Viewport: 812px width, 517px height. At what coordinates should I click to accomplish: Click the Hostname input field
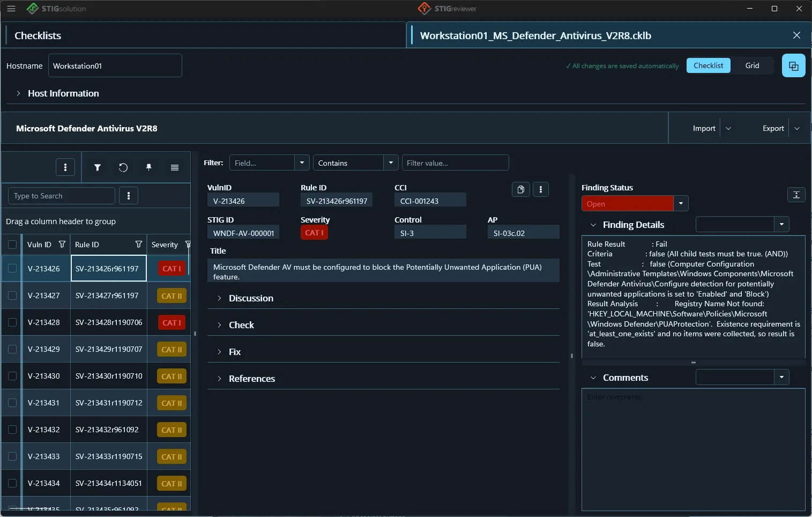115,65
